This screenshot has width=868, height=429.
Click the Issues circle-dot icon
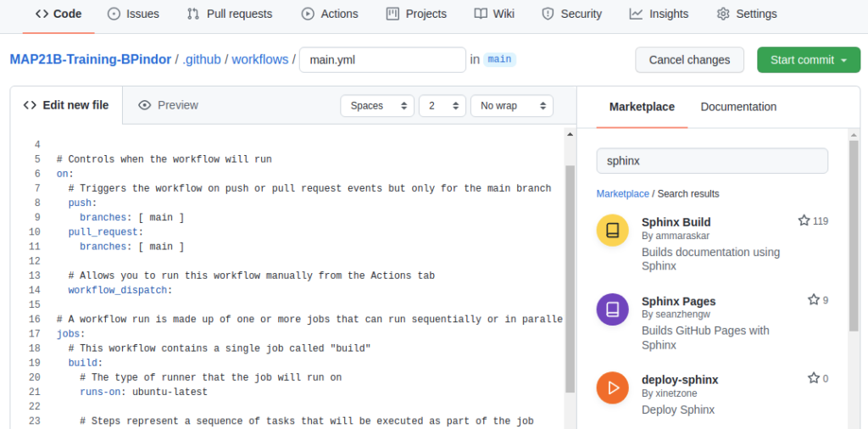114,14
